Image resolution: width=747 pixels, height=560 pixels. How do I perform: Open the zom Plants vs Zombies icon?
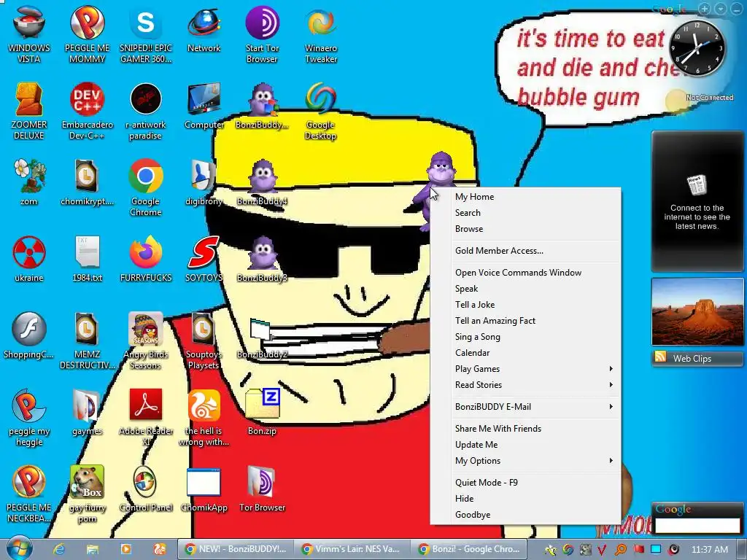(28, 182)
